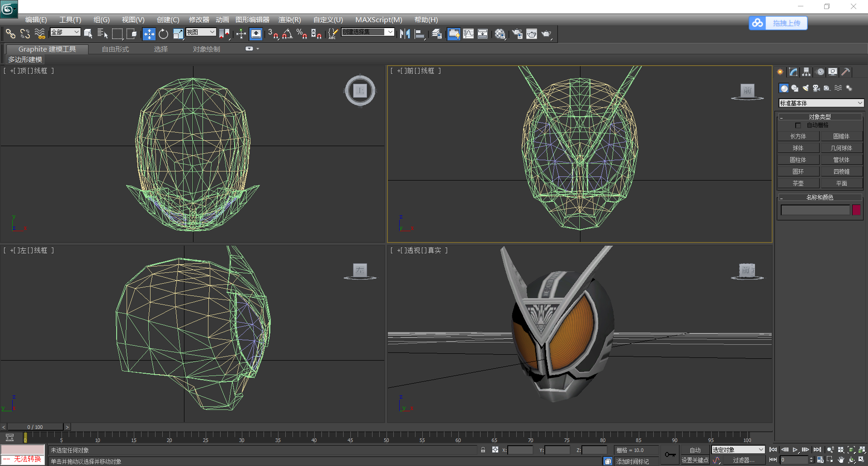868x466 pixels.
Task: Click the object name input field
Action: click(x=815, y=210)
